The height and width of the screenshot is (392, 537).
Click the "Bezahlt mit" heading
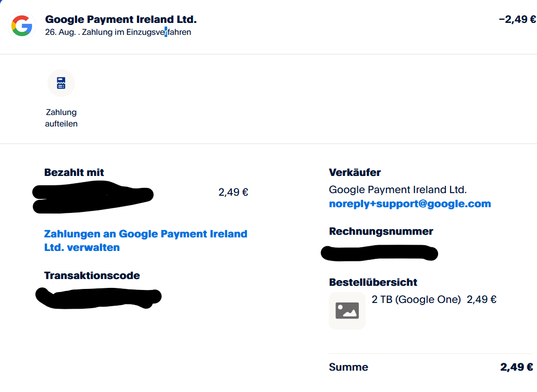coord(74,172)
